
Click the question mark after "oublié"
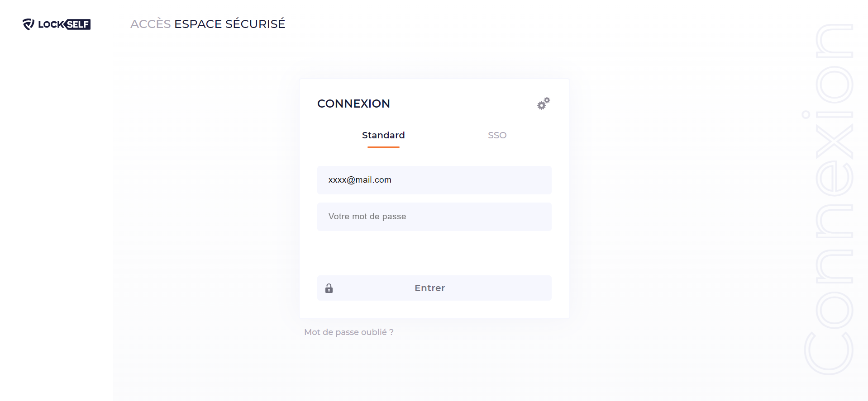(x=391, y=332)
